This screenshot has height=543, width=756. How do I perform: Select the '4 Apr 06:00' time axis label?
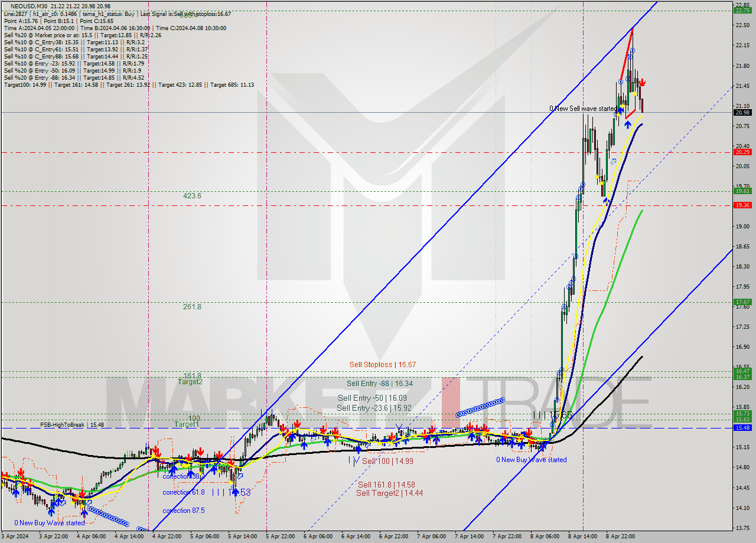(x=92, y=537)
